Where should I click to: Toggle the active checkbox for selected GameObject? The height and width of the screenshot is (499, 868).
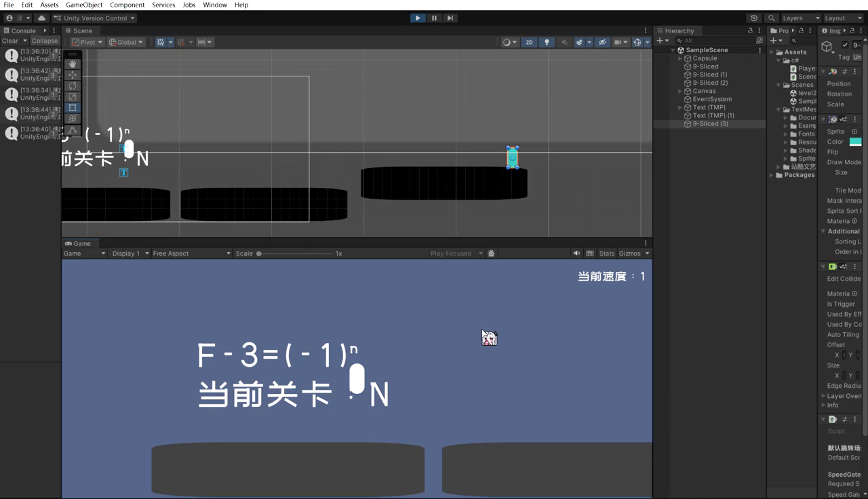(x=845, y=45)
